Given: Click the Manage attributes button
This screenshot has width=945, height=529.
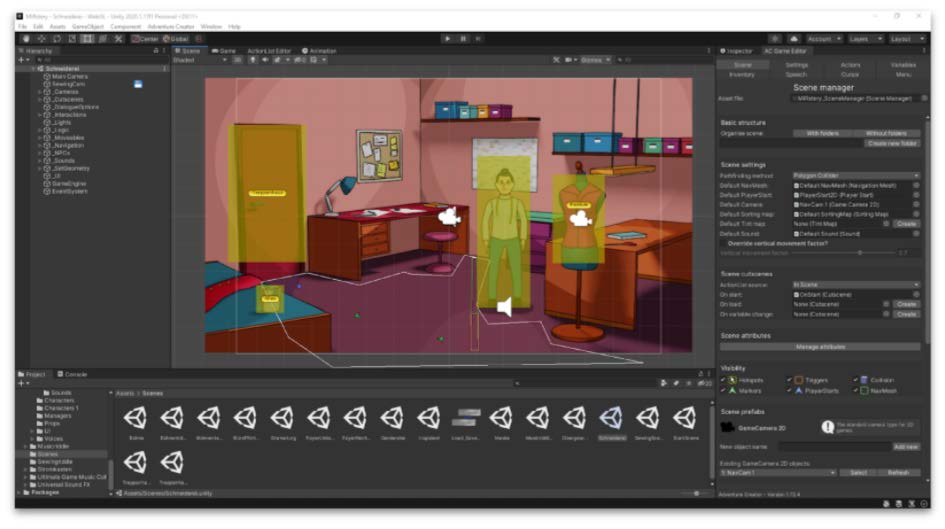Looking at the screenshot, I should [819, 346].
